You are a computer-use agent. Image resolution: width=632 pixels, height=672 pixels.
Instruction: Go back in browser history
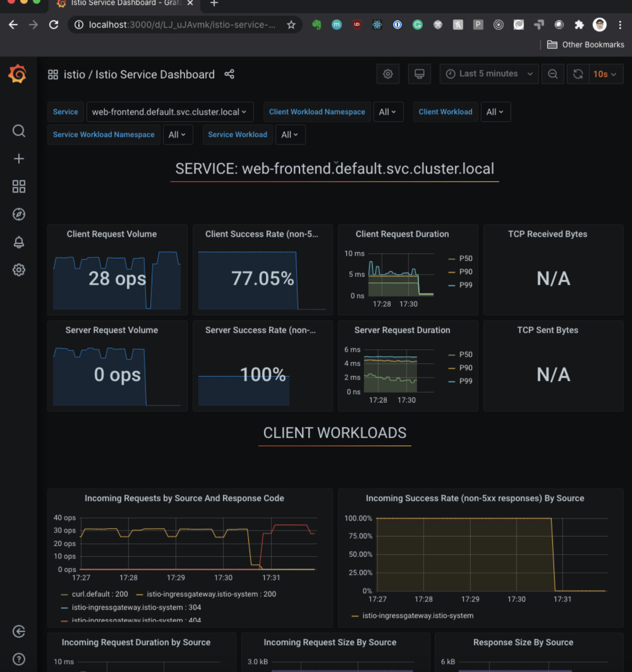coord(13,25)
